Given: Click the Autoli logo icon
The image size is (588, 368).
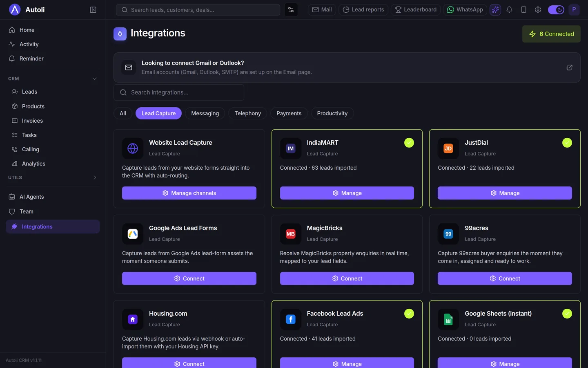Looking at the screenshot, I should pos(15,9).
